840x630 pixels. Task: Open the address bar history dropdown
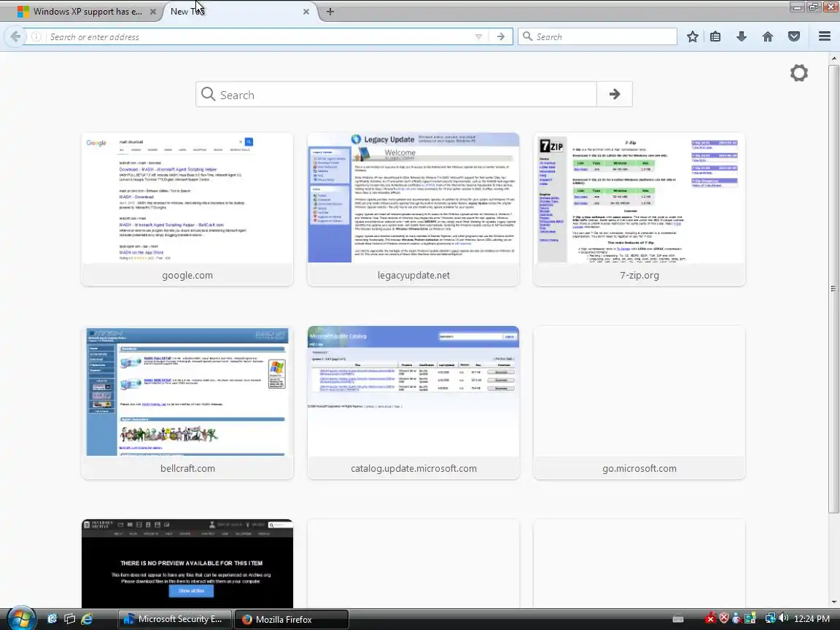click(478, 36)
